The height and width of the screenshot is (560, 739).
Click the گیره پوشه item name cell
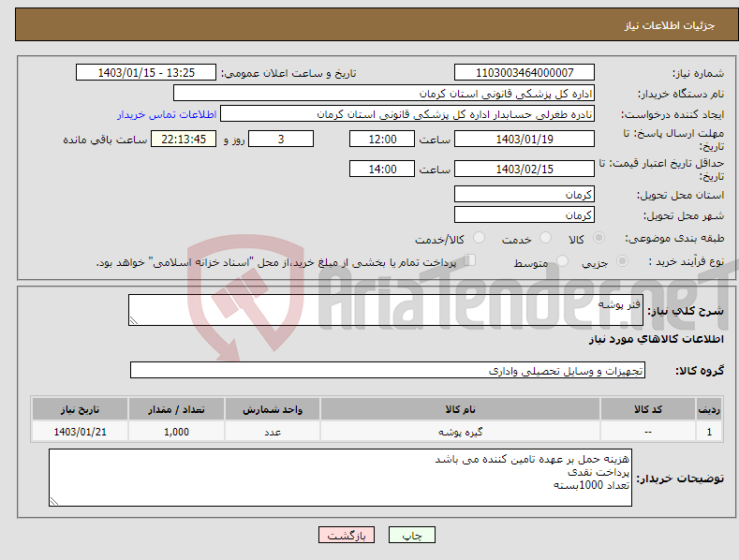pyautogui.click(x=460, y=432)
